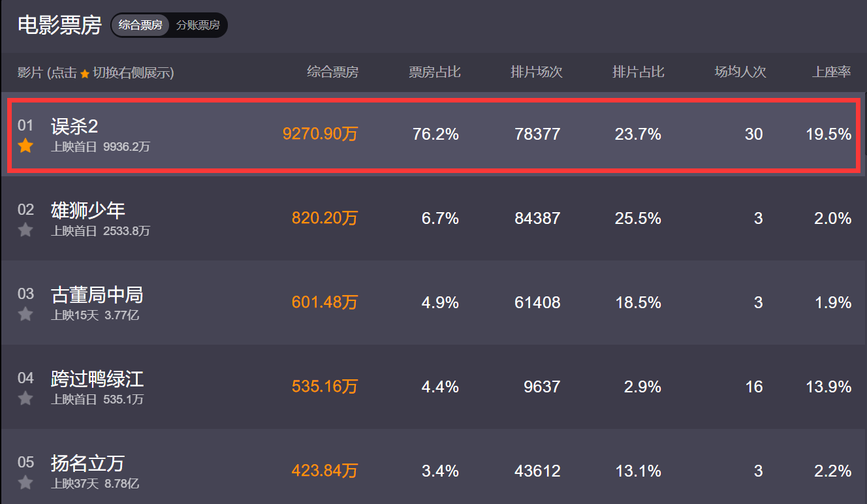This screenshot has width=867, height=504.
Task: Click the 3.4% box office share
Action: (441, 471)
